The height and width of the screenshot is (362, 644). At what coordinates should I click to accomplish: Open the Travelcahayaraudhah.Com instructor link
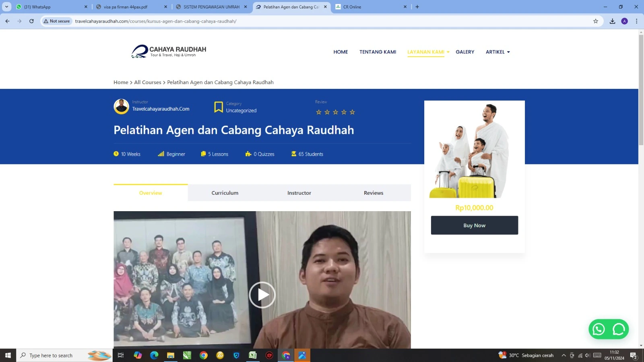[x=161, y=109]
